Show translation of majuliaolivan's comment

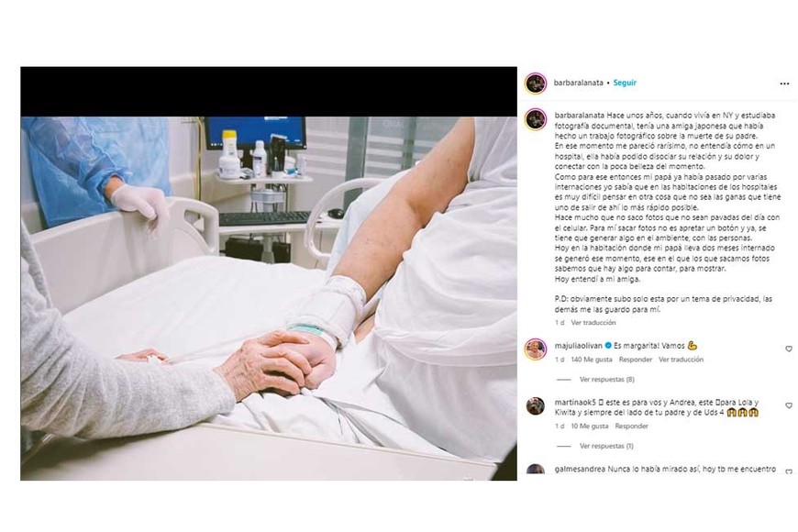pos(681,360)
